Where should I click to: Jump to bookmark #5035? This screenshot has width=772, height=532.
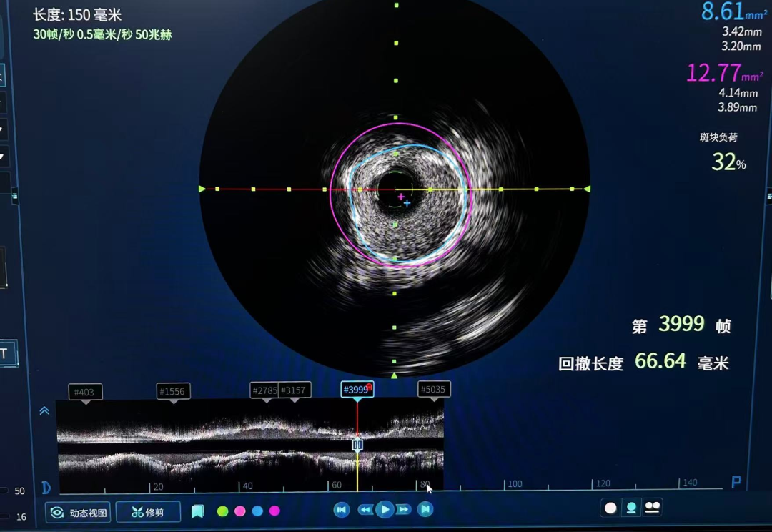coord(434,390)
